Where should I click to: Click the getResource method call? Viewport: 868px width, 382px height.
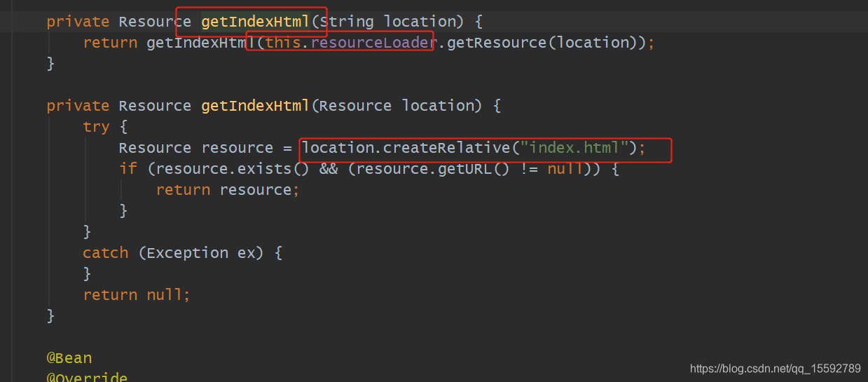pyautogui.click(x=496, y=43)
